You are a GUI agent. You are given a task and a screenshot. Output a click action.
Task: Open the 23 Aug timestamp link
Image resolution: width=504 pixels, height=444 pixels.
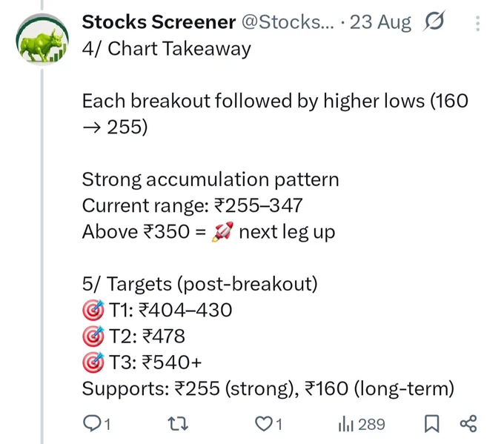coord(380,22)
